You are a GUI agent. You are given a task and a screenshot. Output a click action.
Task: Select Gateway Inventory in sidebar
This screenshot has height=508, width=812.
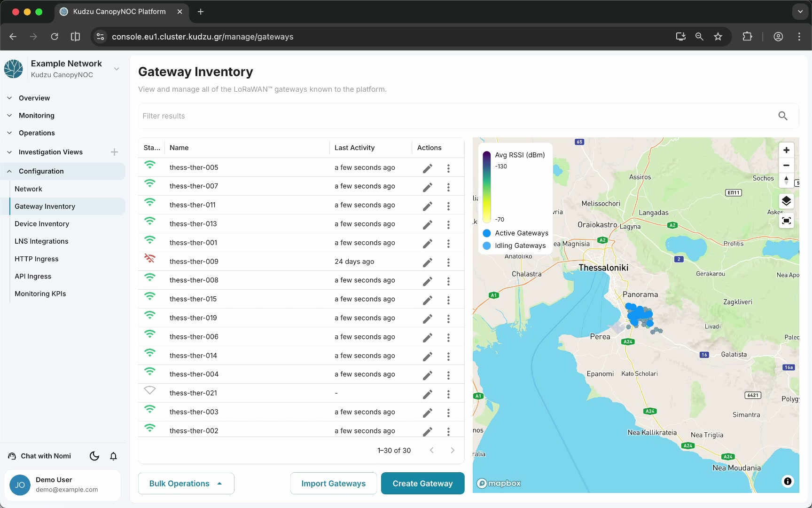click(67, 206)
